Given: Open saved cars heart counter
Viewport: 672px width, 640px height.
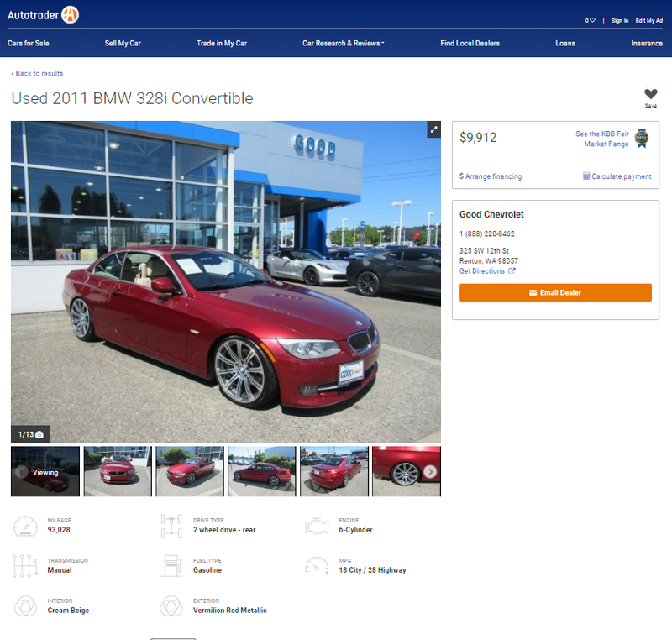Looking at the screenshot, I should pos(591,20).
